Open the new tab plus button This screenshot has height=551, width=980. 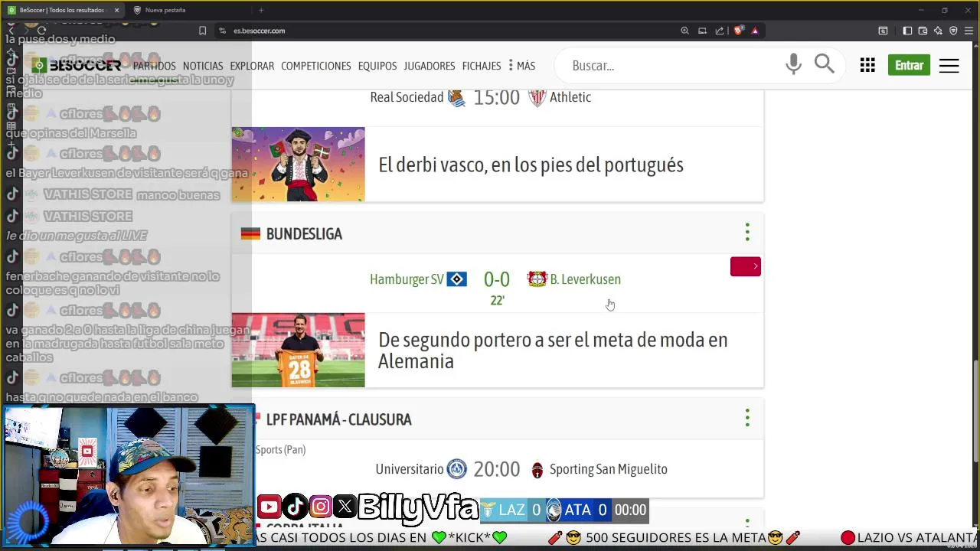pos(261,10)
